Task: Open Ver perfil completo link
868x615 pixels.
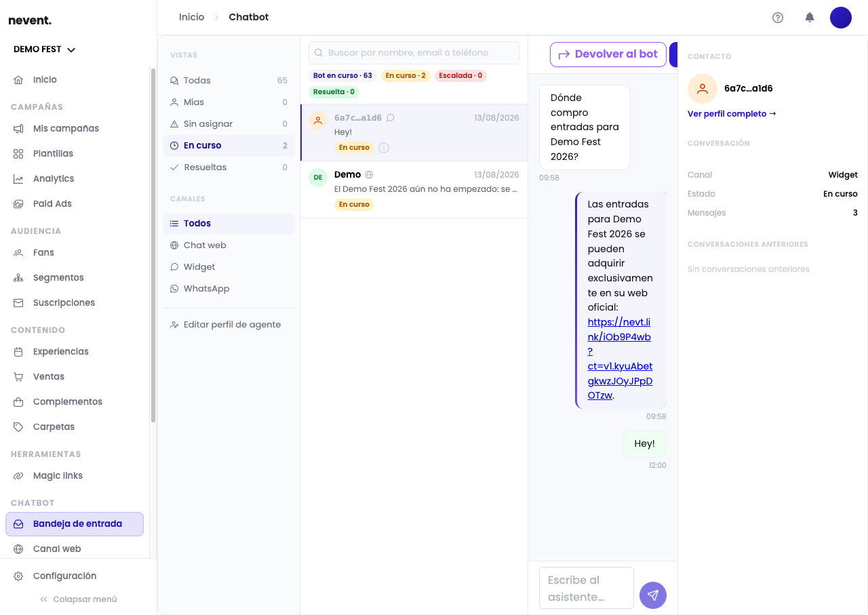Action: [x=732, y=114]
